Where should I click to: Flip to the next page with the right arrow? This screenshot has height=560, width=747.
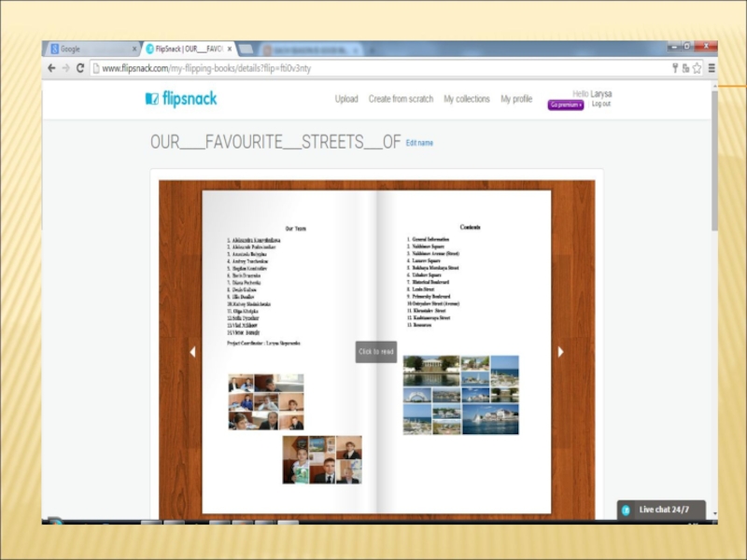click(561, 352)
